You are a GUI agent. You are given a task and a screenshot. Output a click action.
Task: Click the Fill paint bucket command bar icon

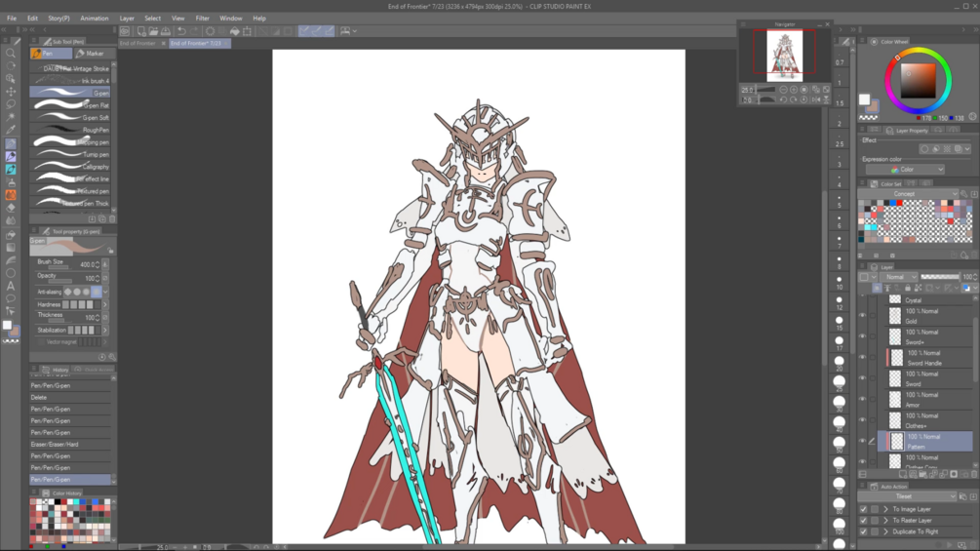234,30
